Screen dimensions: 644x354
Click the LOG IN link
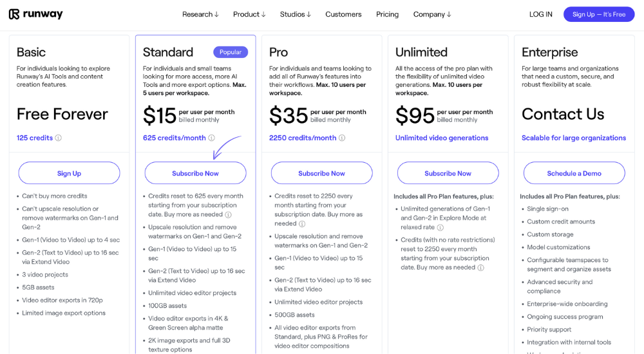click(540, 14)
